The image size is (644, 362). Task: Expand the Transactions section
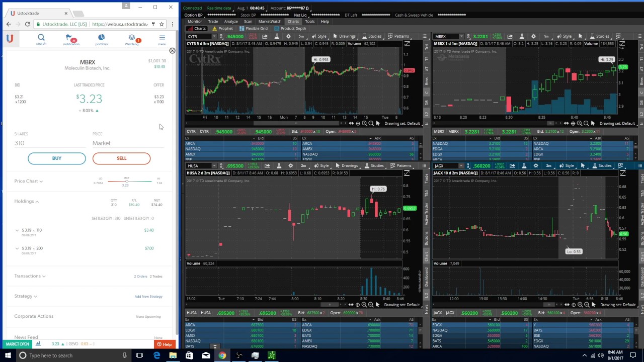click(x=30, y=276)
